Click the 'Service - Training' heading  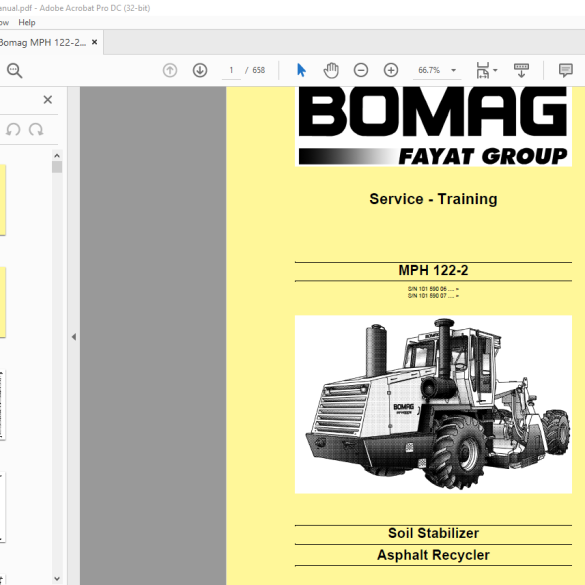point(433,199)
